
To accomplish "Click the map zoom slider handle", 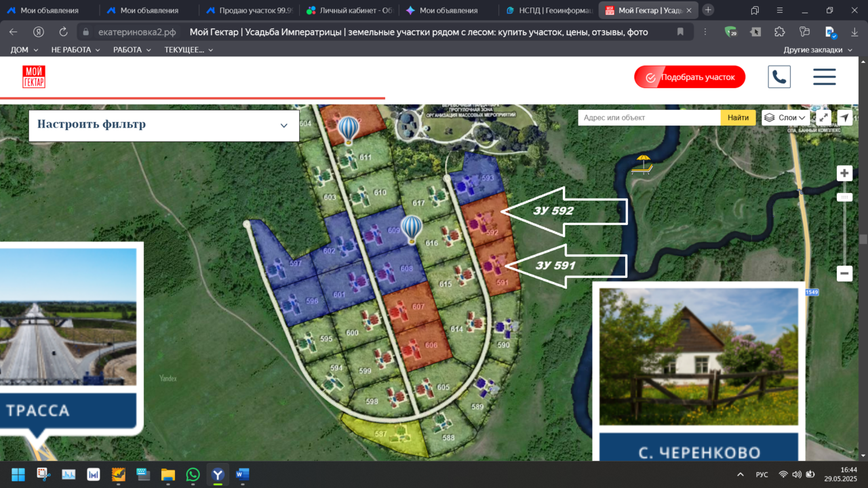I will point(844,197).
